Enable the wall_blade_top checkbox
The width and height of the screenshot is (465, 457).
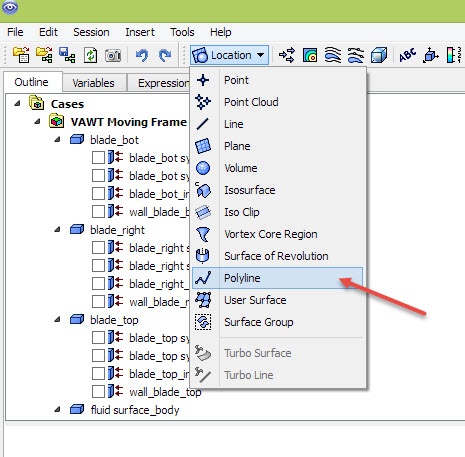click(x=98, y=392)
